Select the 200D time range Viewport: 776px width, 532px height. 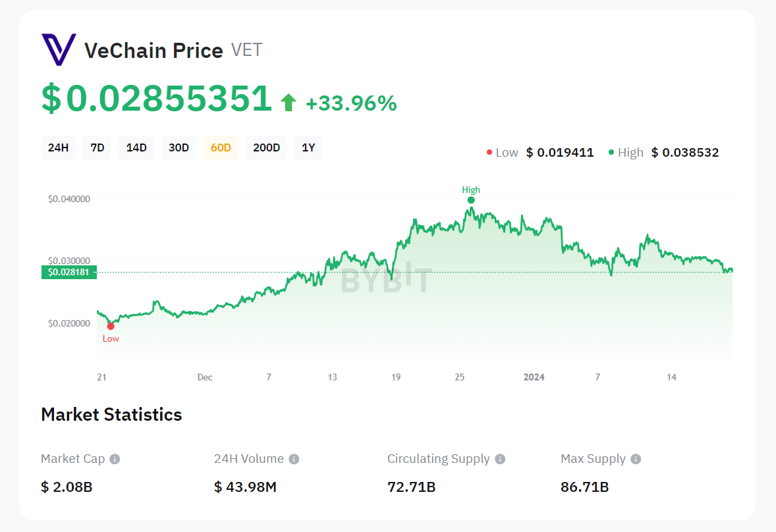[x=266, y=147]
